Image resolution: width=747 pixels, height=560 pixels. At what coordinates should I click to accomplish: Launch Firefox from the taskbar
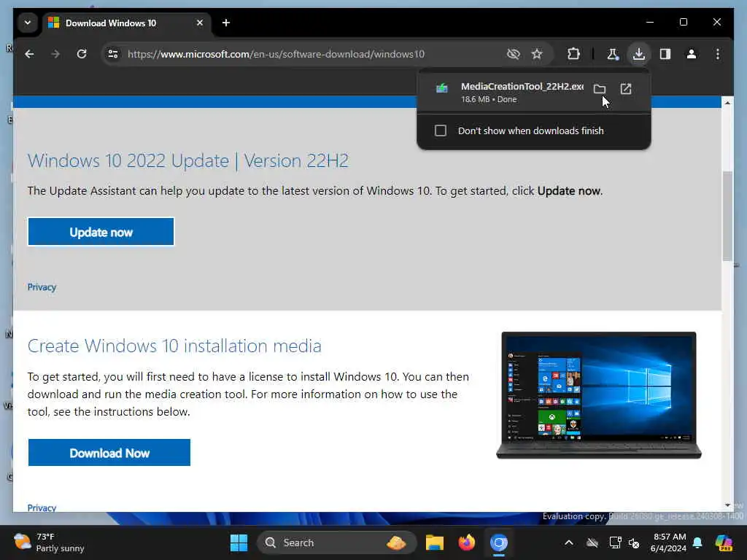tap(466, 542)
